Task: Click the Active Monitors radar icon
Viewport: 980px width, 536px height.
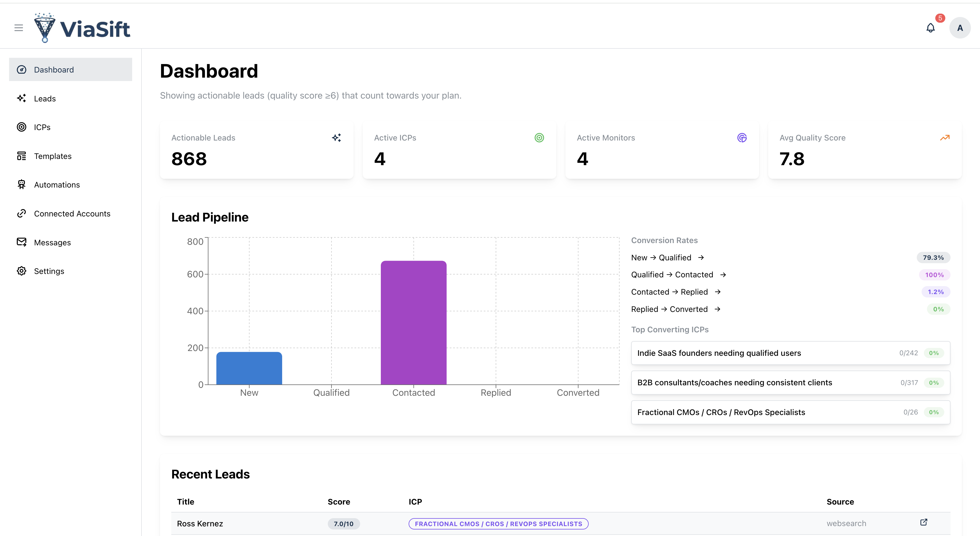Action: point(742,138)
